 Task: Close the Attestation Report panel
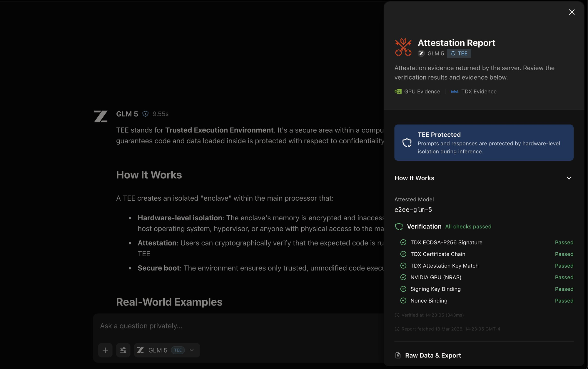(x=572, y=12)
